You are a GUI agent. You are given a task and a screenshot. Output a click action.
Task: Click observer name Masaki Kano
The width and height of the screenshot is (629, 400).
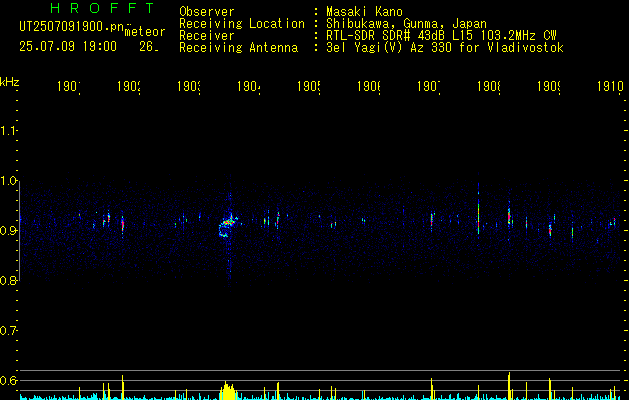tap(364, 12)
